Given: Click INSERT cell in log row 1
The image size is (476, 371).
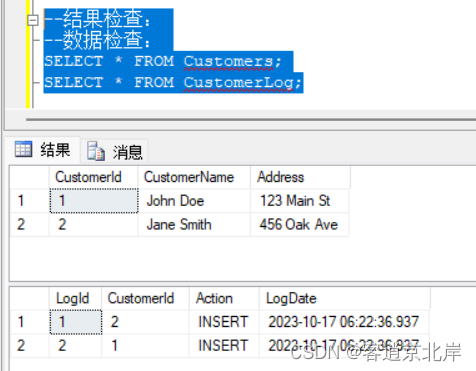Looking at the screenshot, I should click(224, 322).
